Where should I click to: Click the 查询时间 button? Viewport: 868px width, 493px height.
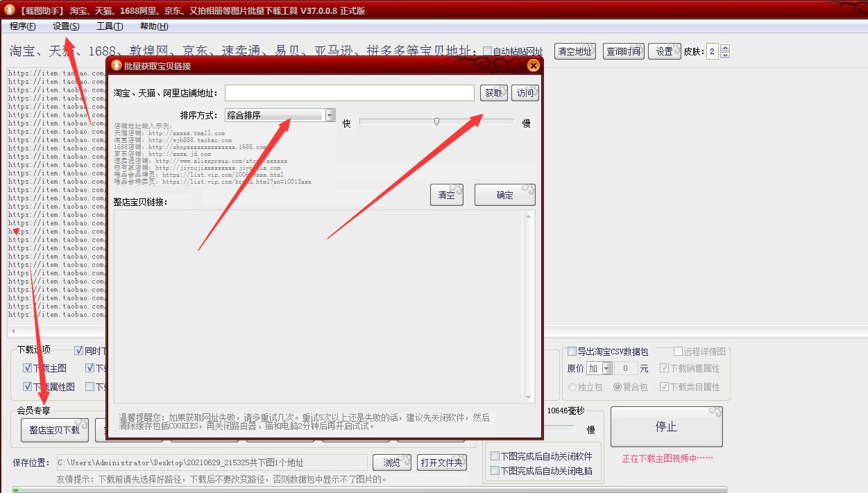coord(624,51)
